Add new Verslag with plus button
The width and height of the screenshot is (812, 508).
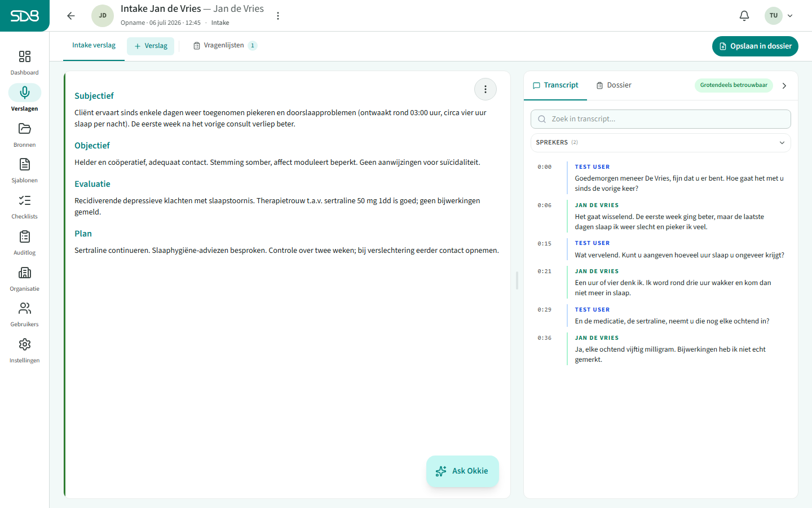[151, 46]
